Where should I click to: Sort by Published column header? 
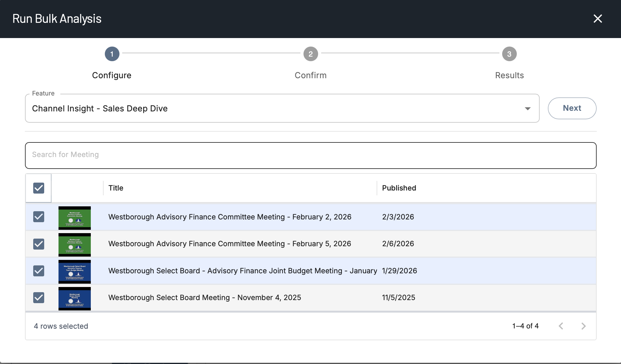point(399,188)
